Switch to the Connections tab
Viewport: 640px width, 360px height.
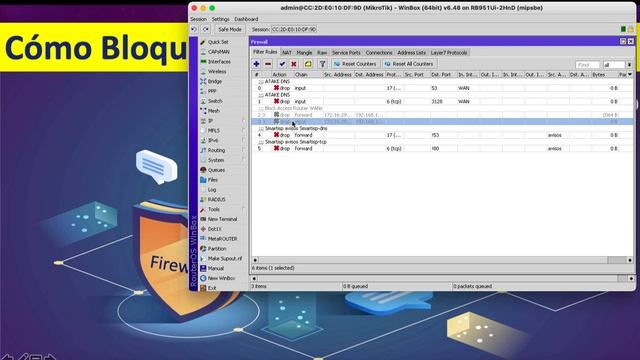[x=379, y=53]
